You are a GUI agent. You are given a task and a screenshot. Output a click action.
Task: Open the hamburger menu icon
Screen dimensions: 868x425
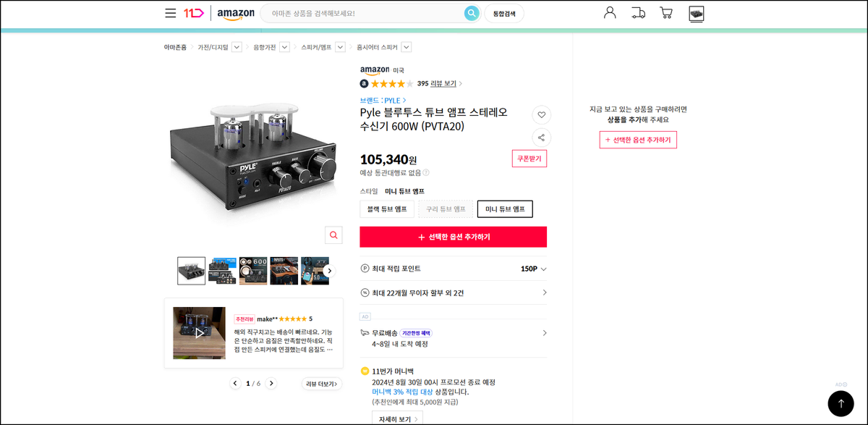pyautogui.click(x=170, y=13)
